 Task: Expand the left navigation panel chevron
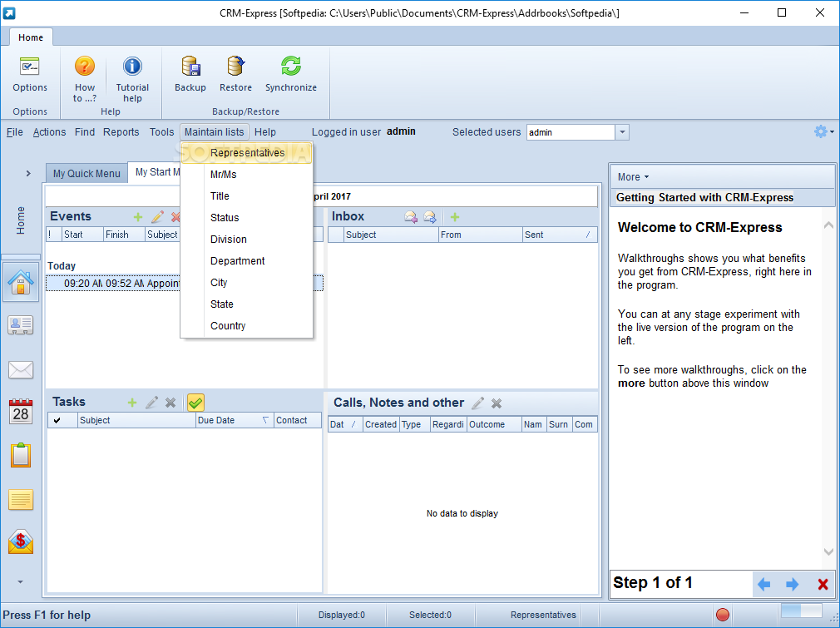click(x=28, y=174)
